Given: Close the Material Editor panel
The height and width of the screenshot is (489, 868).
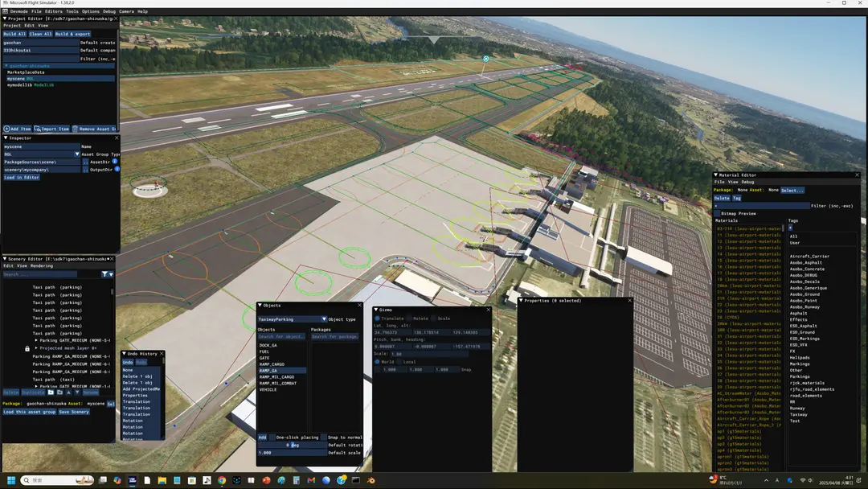Looking at the screenshot, I should click(x=857, y=175).
